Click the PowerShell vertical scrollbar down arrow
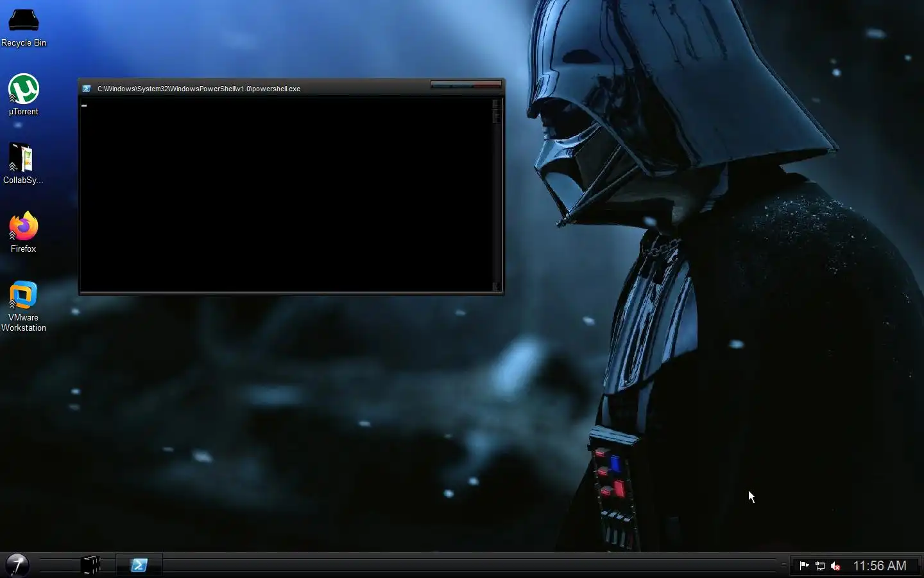This screenshot has width=924, height=578. click(x=496, y=286)
